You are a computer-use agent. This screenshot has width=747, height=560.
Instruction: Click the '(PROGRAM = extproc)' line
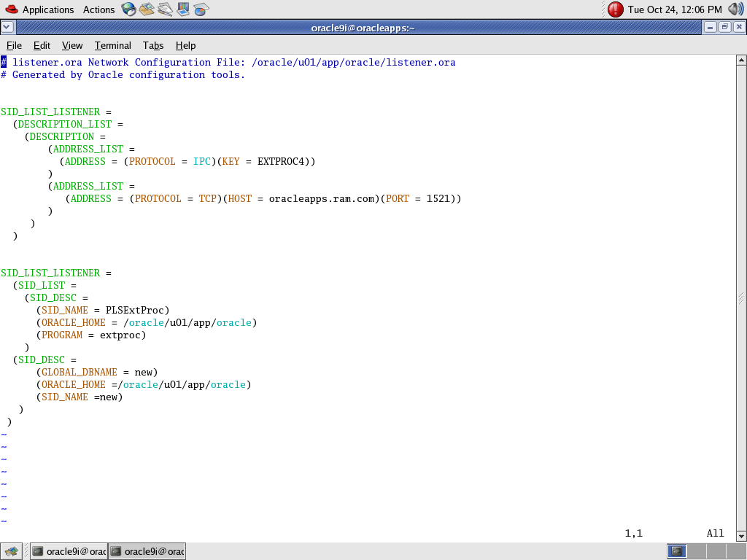tap(91, 335)
